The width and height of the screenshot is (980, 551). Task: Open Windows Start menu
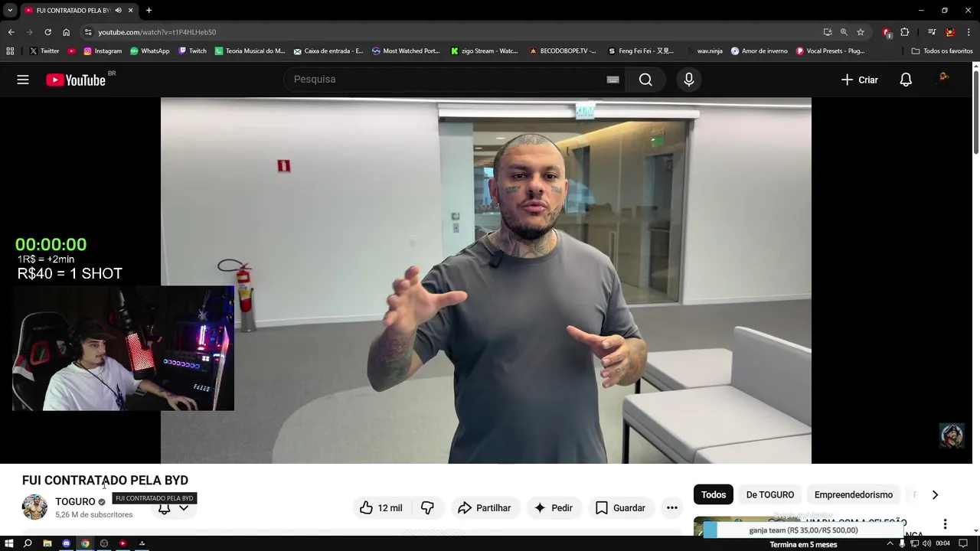[9, 543]
